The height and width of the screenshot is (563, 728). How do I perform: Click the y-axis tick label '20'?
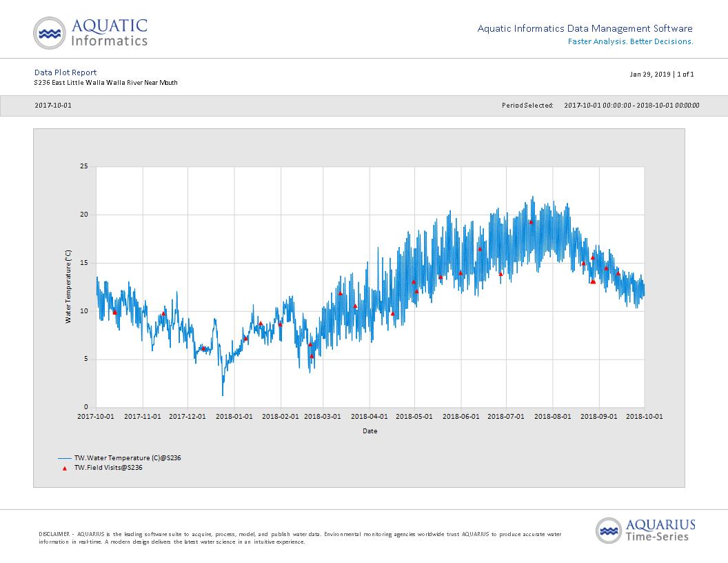84,214
